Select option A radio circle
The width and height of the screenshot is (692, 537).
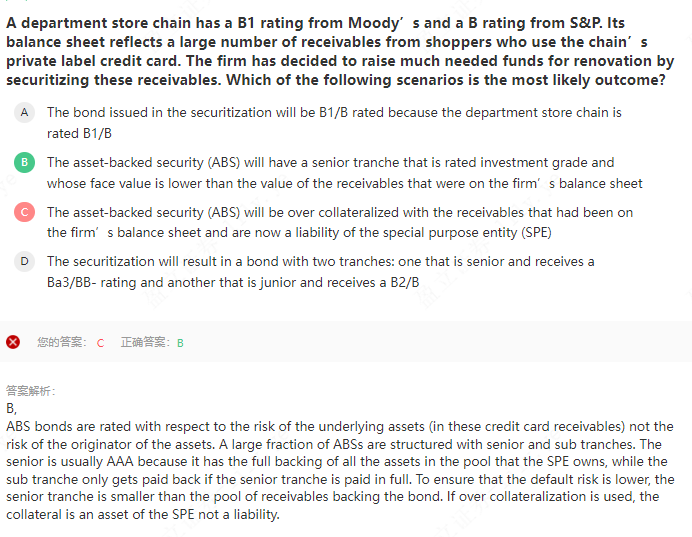pos(24,112)
